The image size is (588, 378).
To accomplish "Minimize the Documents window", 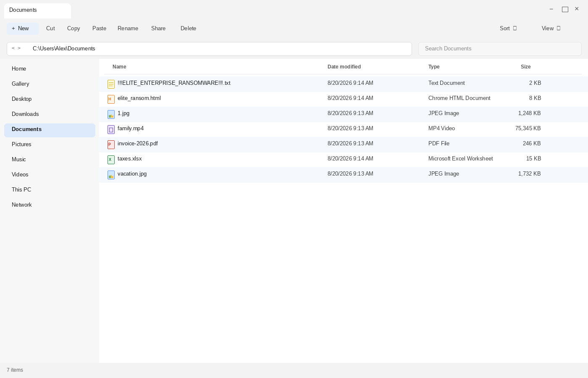I will (x=551, y=9).
